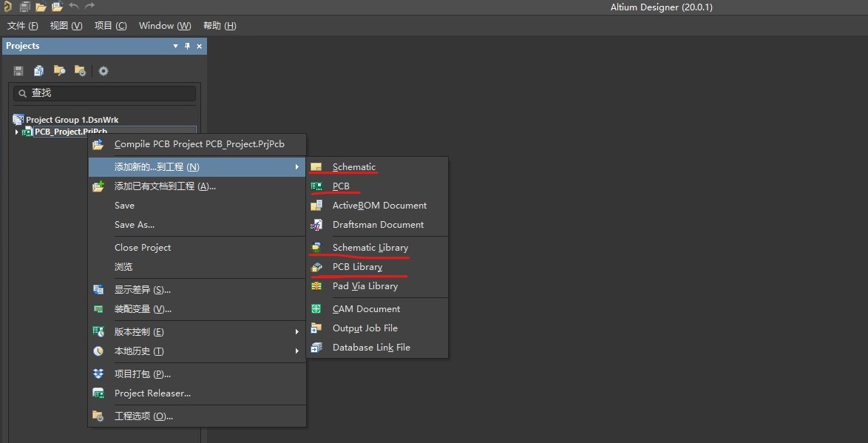Choose Compile PCB Project PCB_Project.PrjPcb
The height and width of the screenshot is (443, 868).
pyautogui.click(x=197, y=144)
